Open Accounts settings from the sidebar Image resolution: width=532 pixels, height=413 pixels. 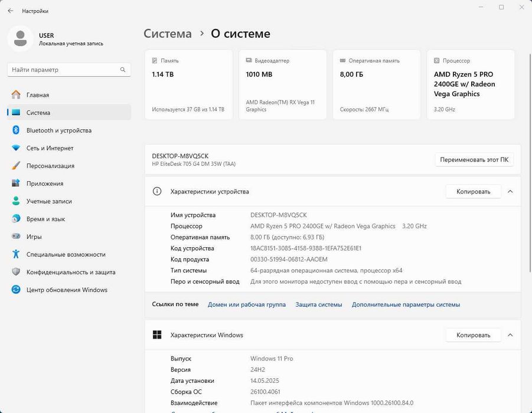coord(49,201)
